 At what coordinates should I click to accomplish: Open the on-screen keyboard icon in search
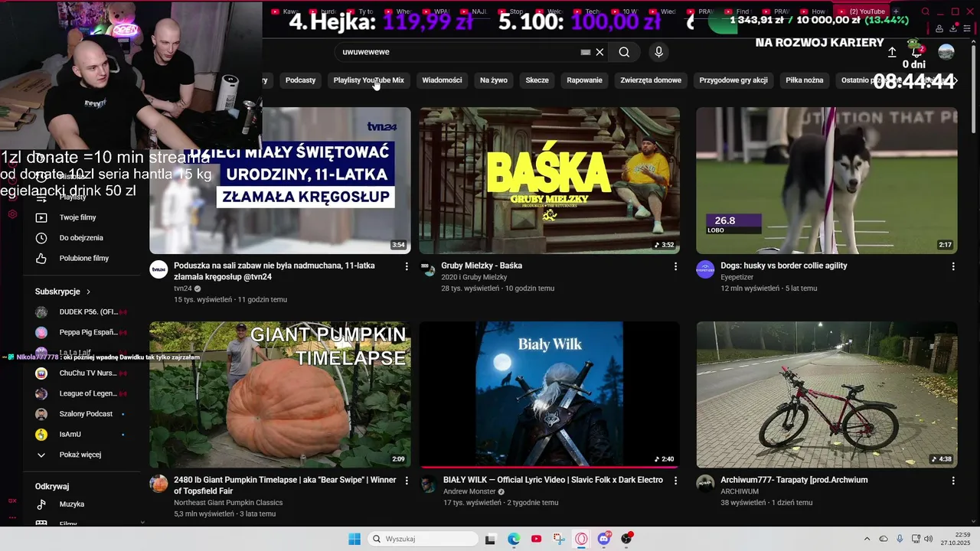586,52
